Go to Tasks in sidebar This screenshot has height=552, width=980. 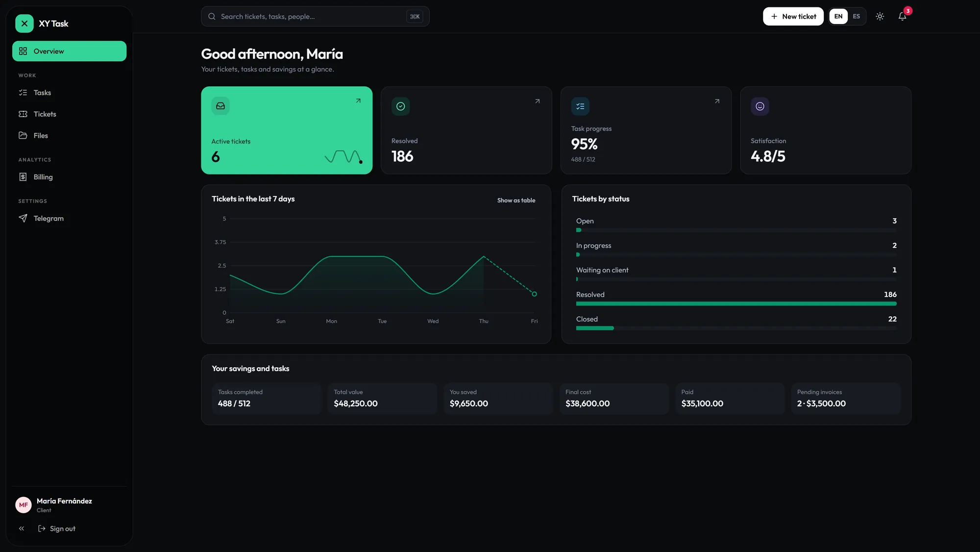tap(69, 93)
